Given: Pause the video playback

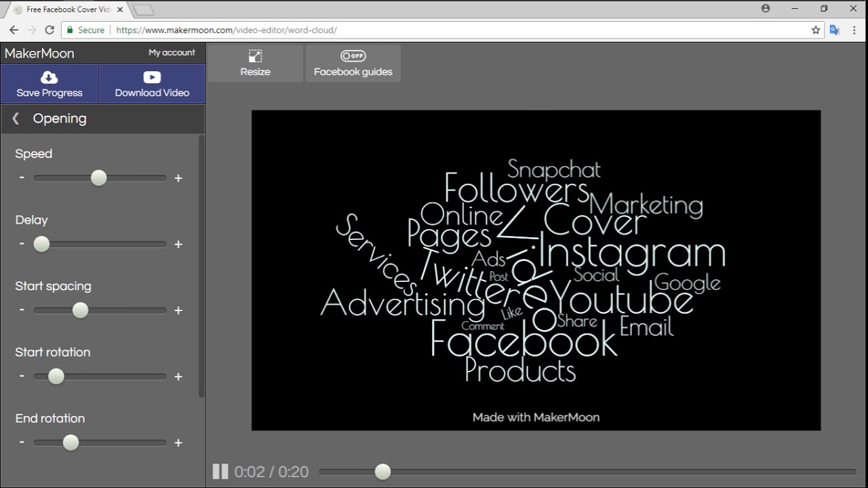Looking at the screenshot, I should 220,471.
